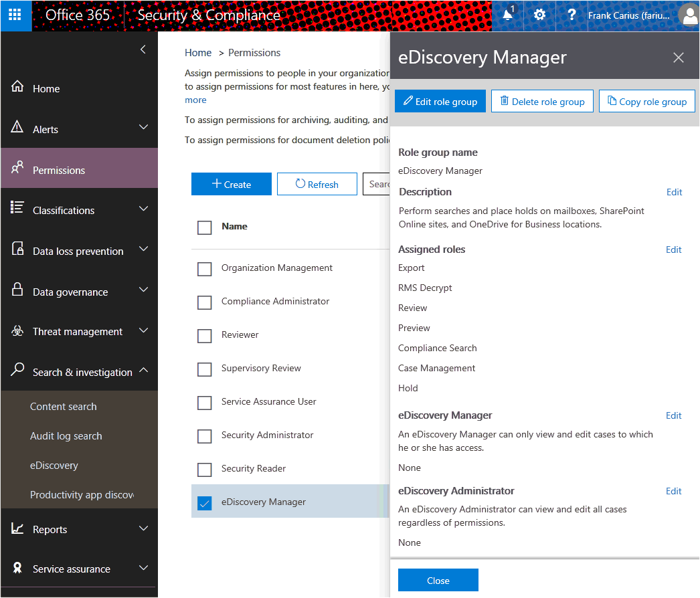700x598 pixels.
Task: Click the Classifications list icon
Action: [x=17, y=207]
